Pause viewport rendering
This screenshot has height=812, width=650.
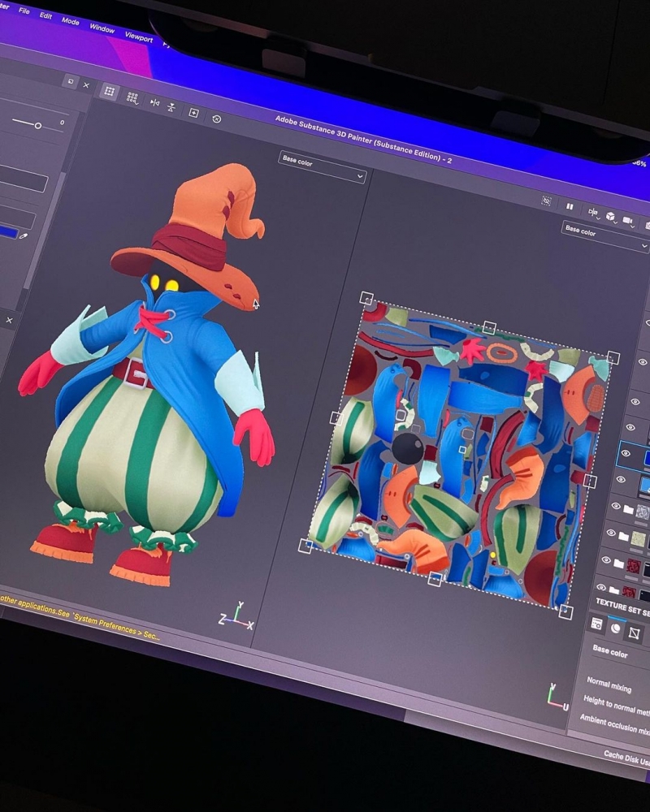pyautogui.click(x=570, y=206)
